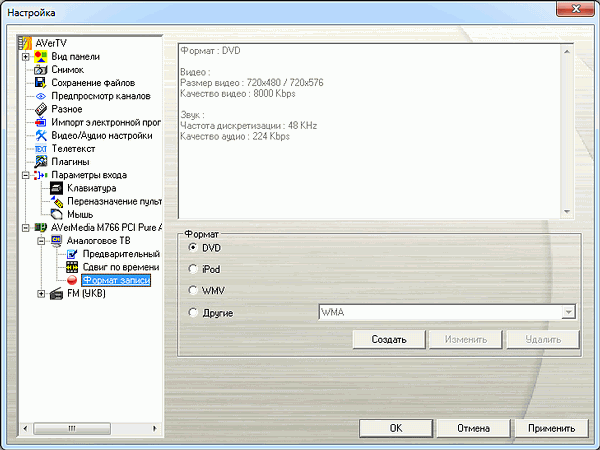Viewport: 600px width, 450px height.
Task: Open the WMA format dropdown
Action: click(x=569, y=312)
